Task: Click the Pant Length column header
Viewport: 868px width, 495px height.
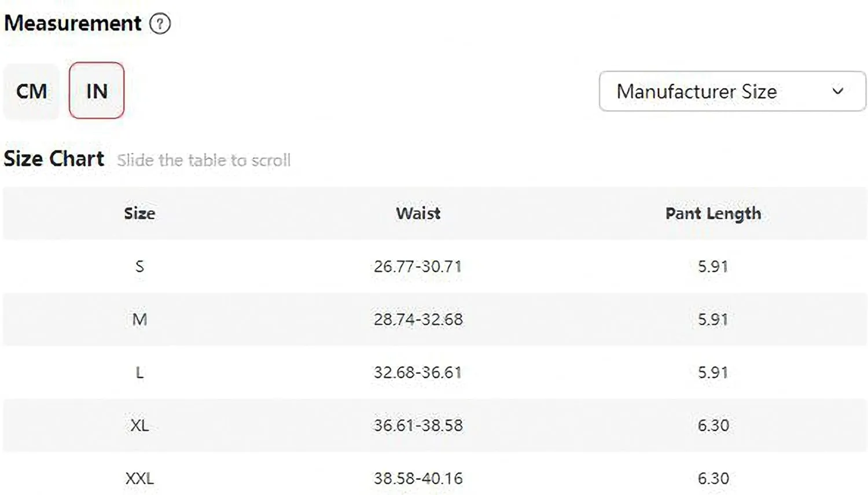Action: pyautogui.click(x=713, y=214)
